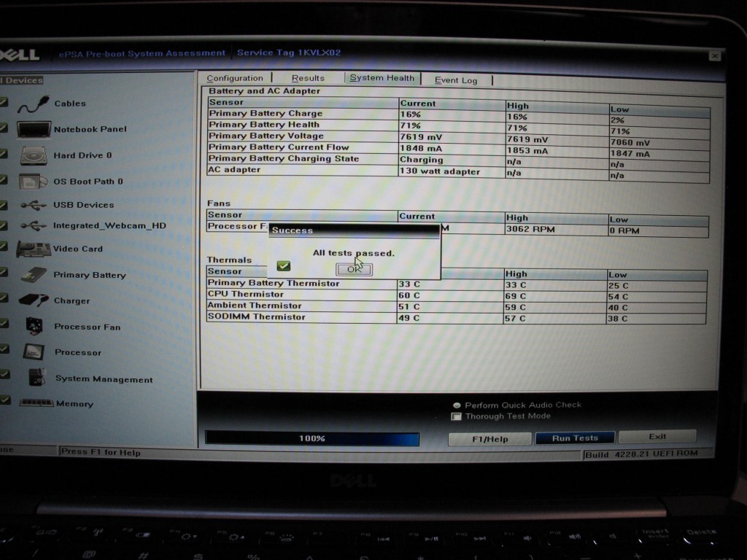Screen dimensions: 747x560
Task: Click the Hard Drive 0 icon
Action: [x=34, y=155]
